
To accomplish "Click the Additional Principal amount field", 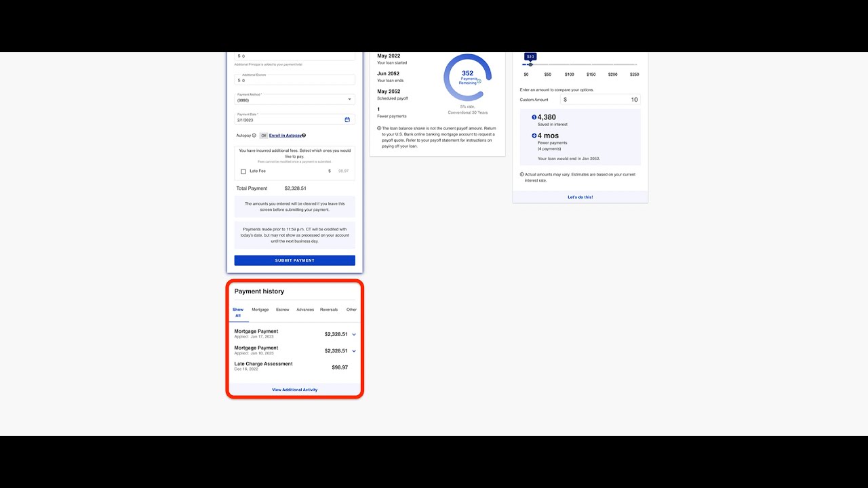I will click(x=295, y=56).
